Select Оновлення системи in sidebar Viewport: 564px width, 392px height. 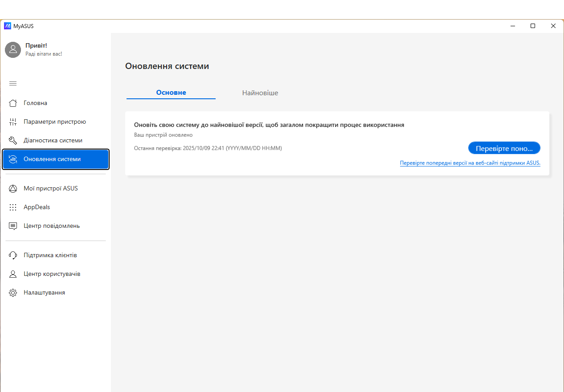pos(56,159)
